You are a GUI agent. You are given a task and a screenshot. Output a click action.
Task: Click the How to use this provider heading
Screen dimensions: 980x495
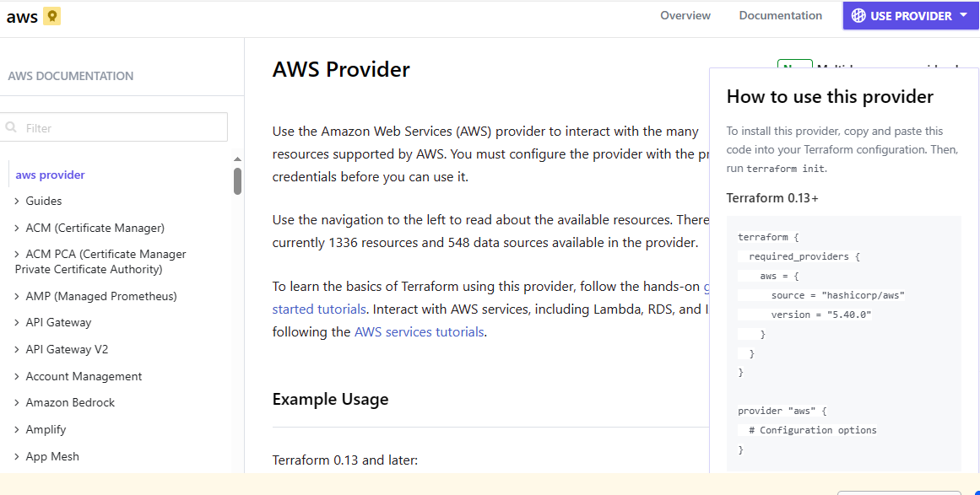click(830, 96)
